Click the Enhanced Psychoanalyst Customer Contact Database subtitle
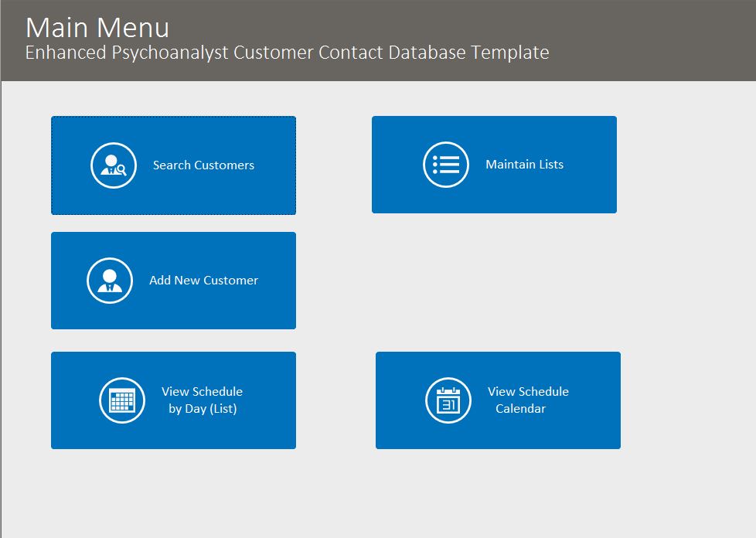The height and width of the screenshot is (538, 756). point(288,53)
